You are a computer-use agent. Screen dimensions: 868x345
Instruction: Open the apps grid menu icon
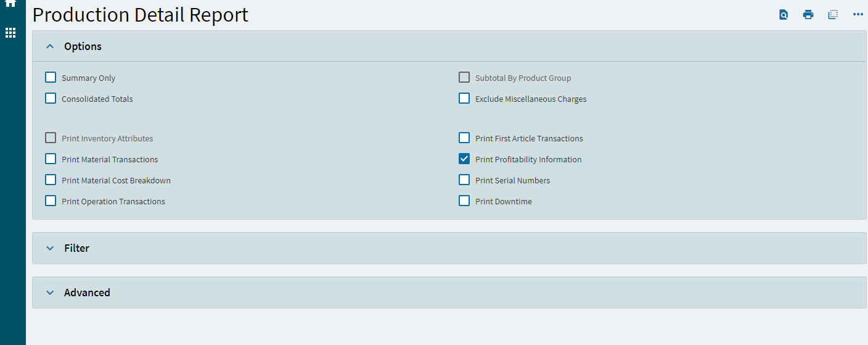[x=10, y=33]
